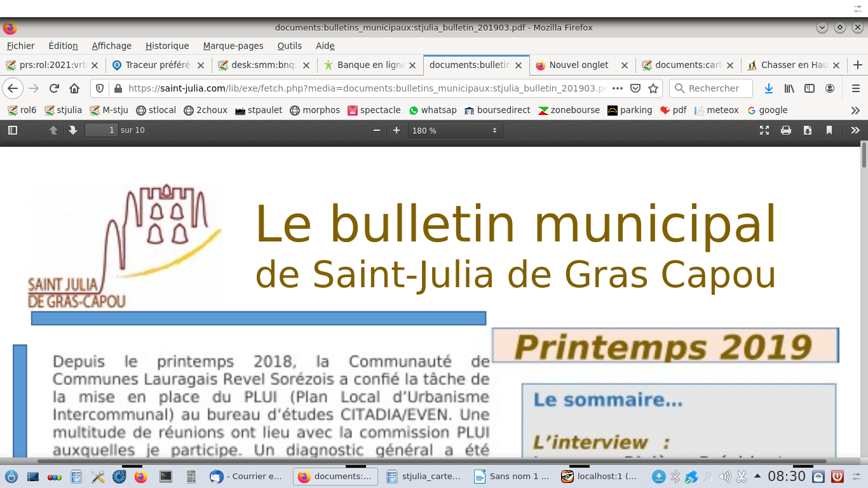Open the current bookmark view icon

point(829,130)
